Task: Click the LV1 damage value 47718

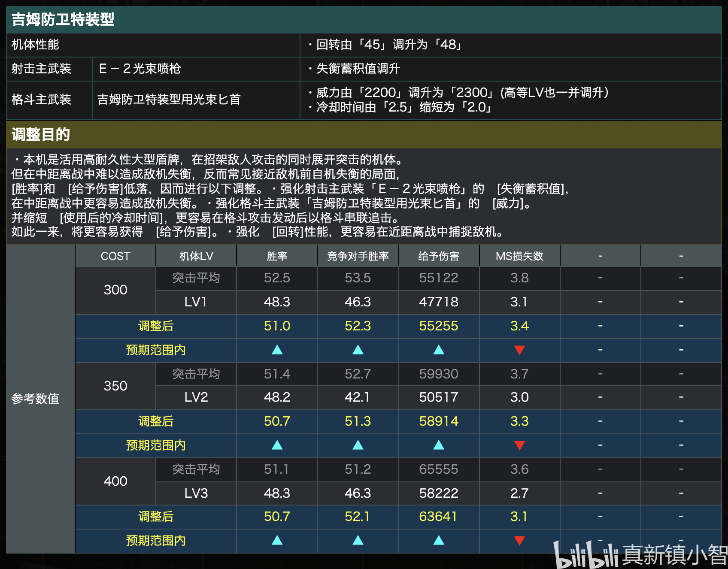Action: tap(439, 302)
